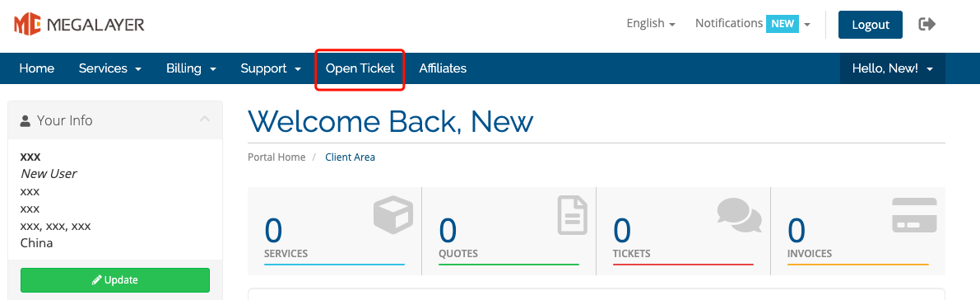Screen dimensions: 980x300
Task: Open the Billing menu
Action: coord(191,68)
